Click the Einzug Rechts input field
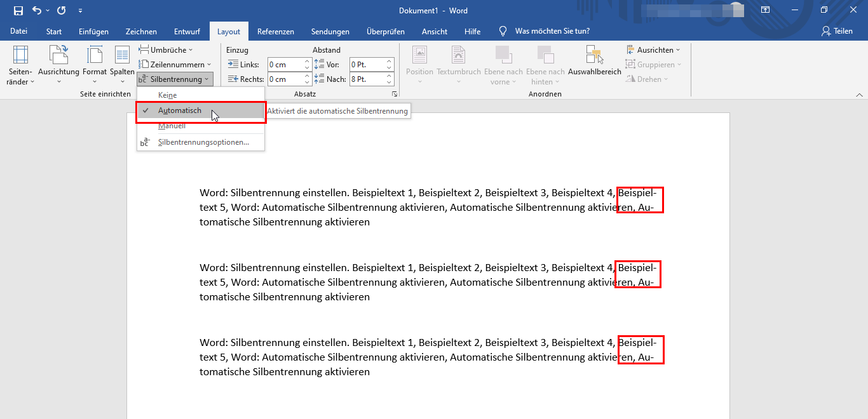 tap(285, 79)
